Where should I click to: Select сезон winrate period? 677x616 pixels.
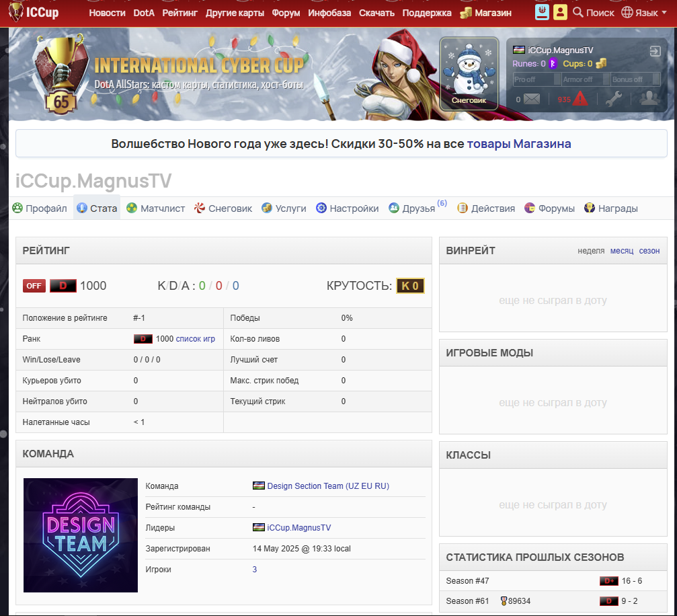point(649,251)
